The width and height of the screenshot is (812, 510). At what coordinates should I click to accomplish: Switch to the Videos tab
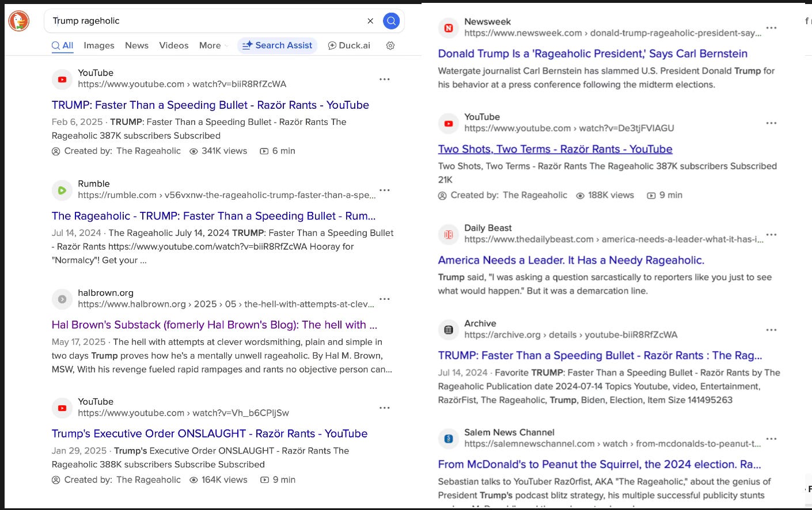[x=173, y=45]
